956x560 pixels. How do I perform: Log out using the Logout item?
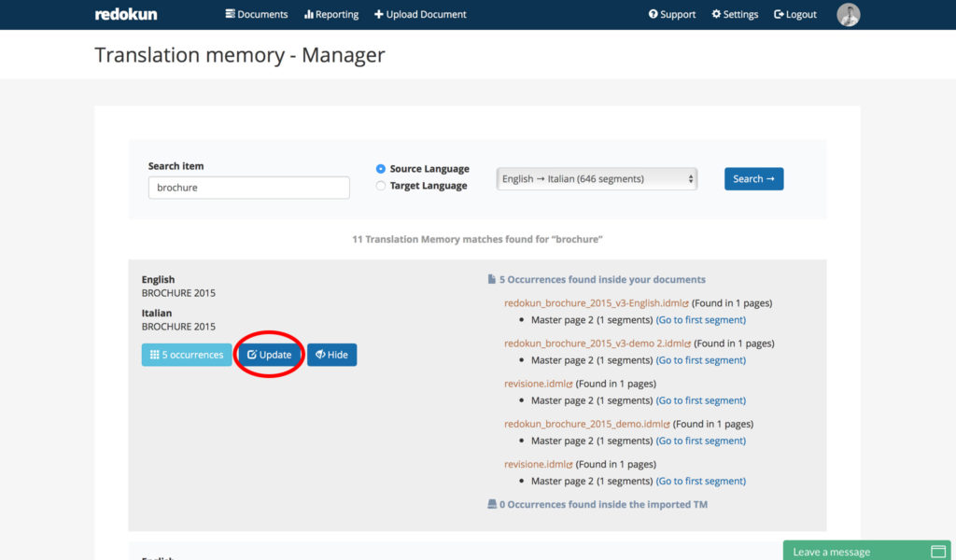[795, 14]
